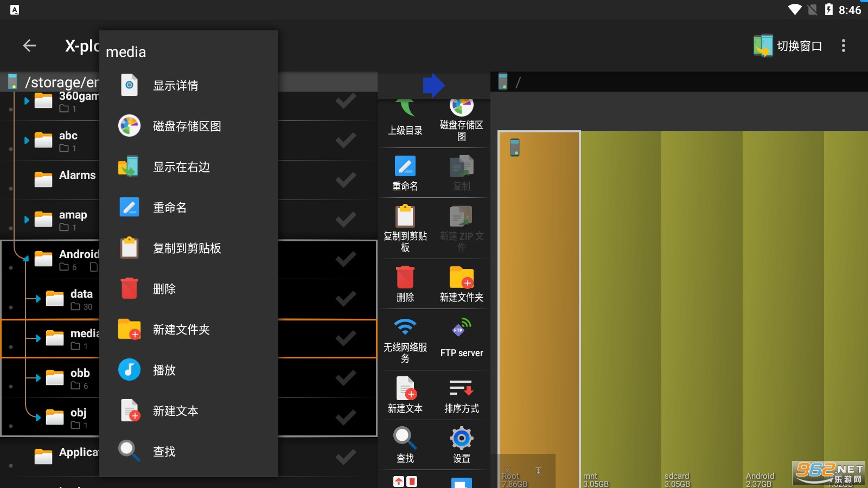Click the 重命名 rename toolbar icon
Screen dimensions: 868x488
click(405, 174)
